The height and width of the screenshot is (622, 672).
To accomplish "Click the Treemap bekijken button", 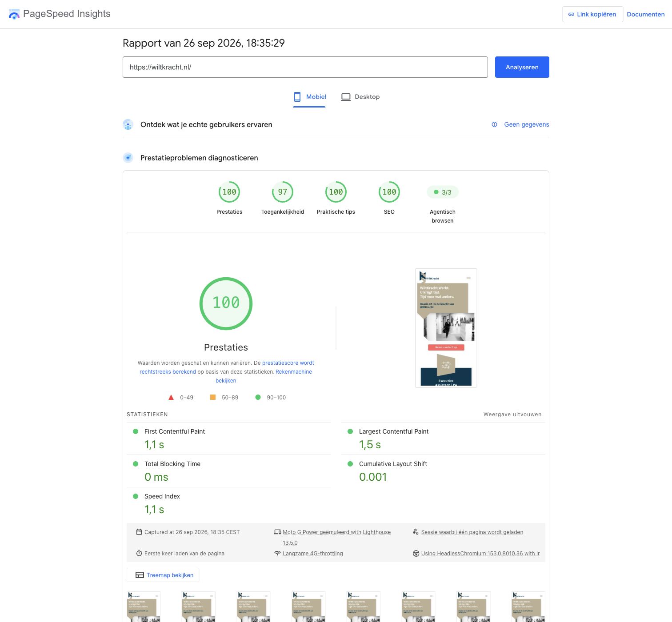I will point(163,575).
